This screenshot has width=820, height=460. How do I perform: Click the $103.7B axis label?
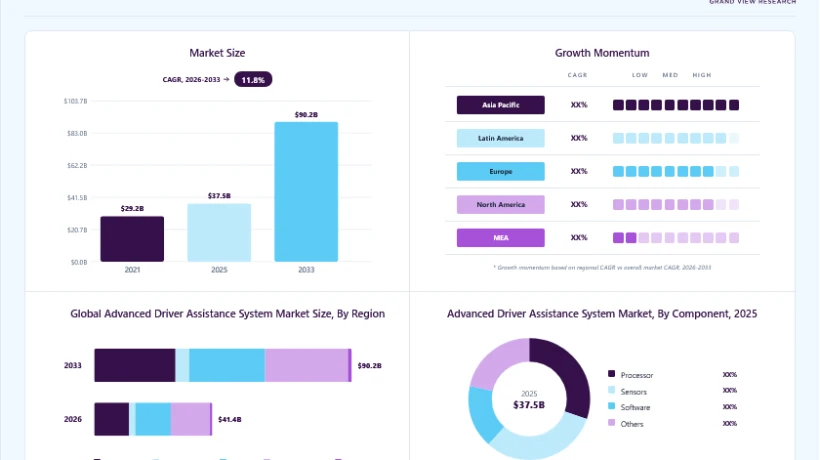coord(75,101)
